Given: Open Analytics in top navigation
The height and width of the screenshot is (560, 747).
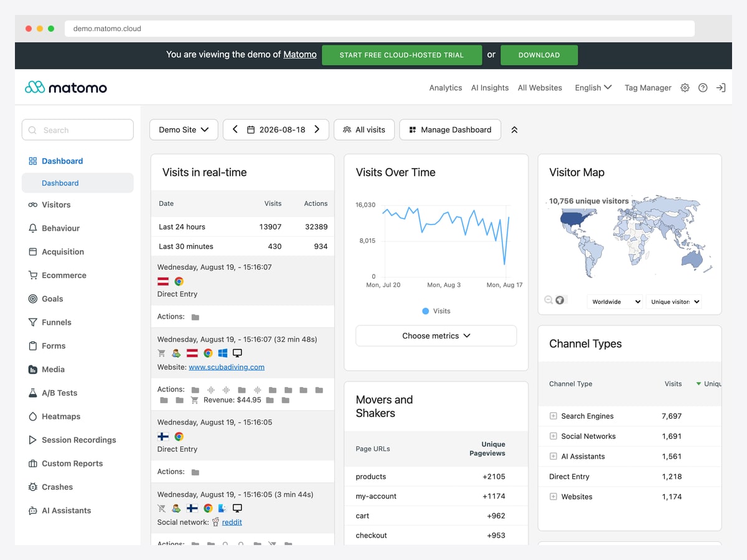Looking at the screenshot, I should [446, 88].
